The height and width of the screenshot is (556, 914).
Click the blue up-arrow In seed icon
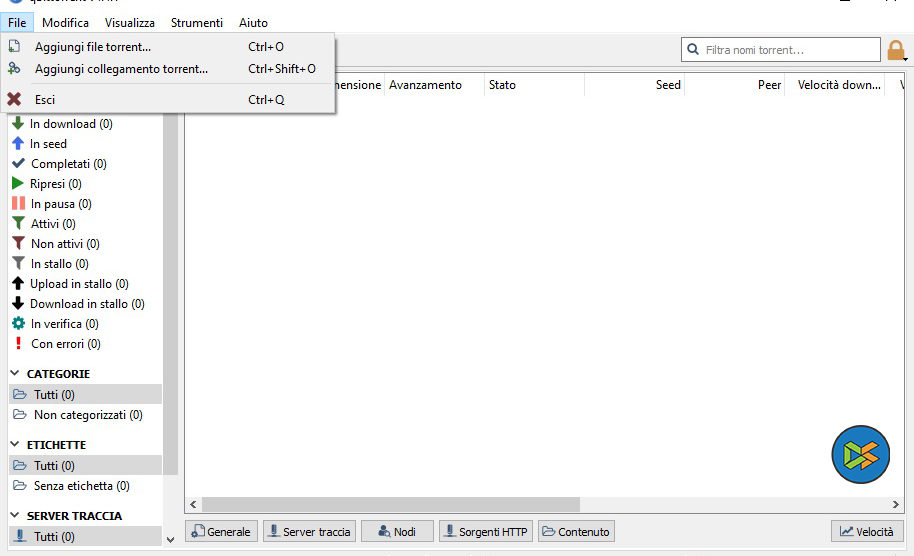click(18, 143)
